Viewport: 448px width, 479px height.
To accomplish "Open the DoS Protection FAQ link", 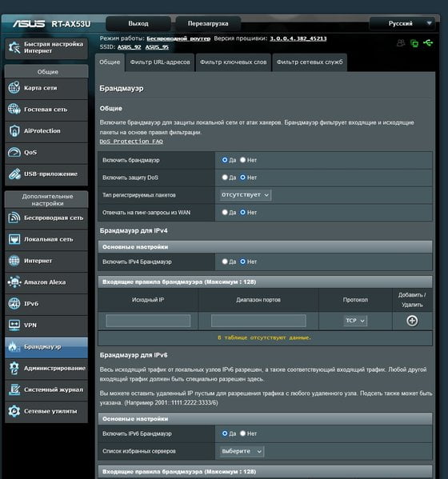I will pyautogui.click(x=131, y=142).
